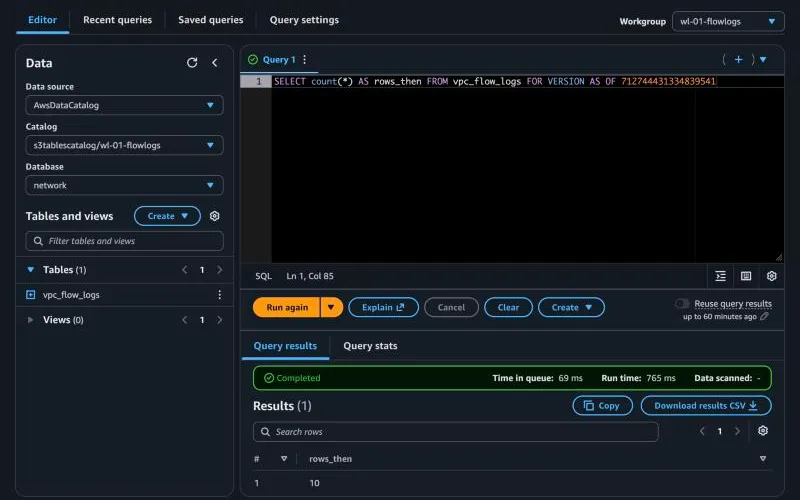Refresh the Data panel
Viewport: 800px width, 500px height.
tap(192, 63)
